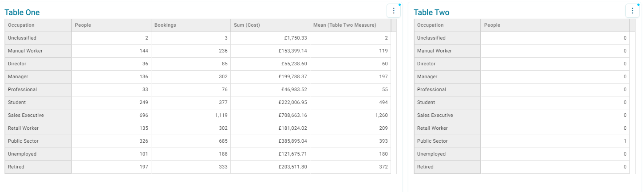This screenshot has width=644, height=192.
Task: Click the Table One title
Action: tap(22, 12)
